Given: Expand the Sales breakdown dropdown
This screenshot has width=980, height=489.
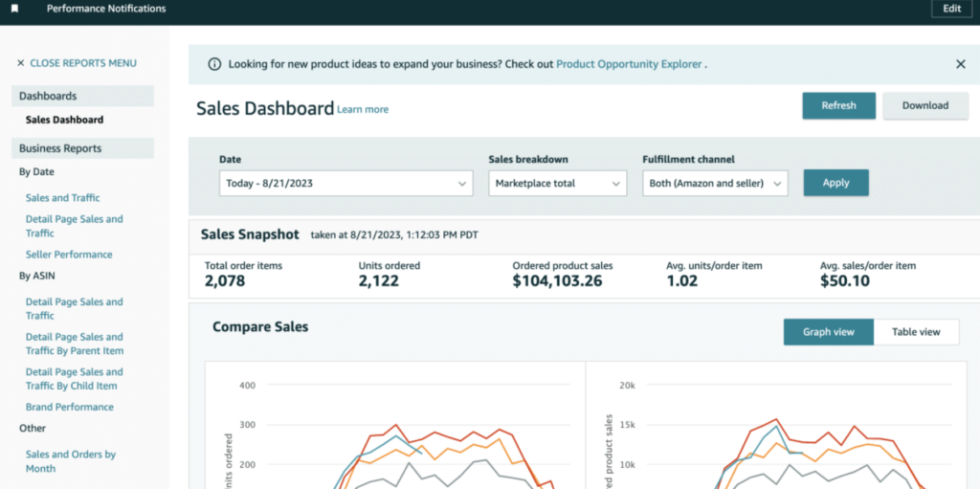Looking at the screenshot, I should (557, 183).
